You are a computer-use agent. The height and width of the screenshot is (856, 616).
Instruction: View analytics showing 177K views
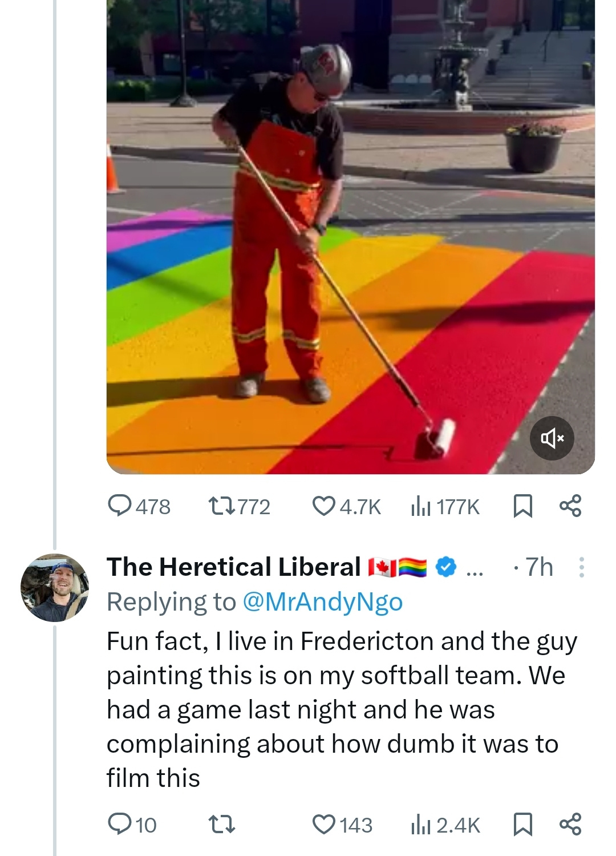click(x=445, y=506)
